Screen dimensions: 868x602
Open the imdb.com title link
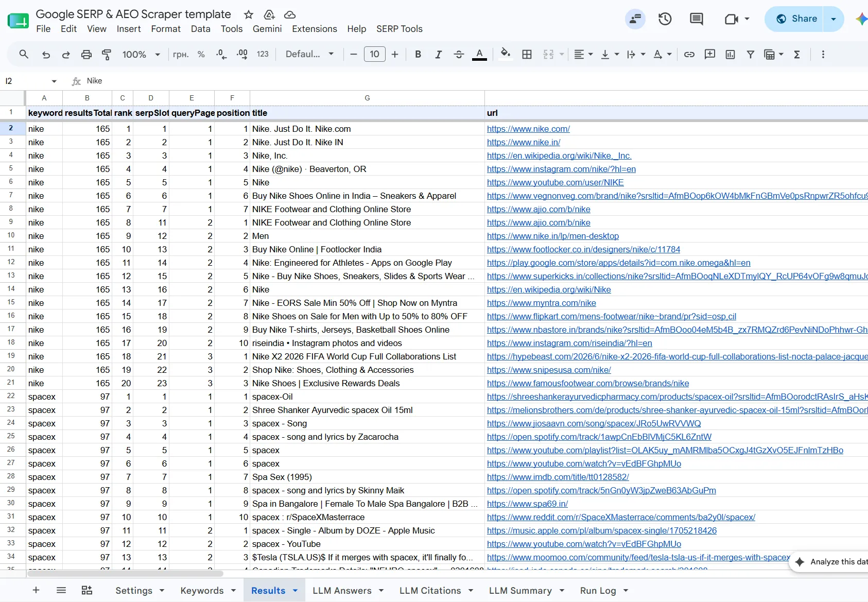tap(558, 477)
